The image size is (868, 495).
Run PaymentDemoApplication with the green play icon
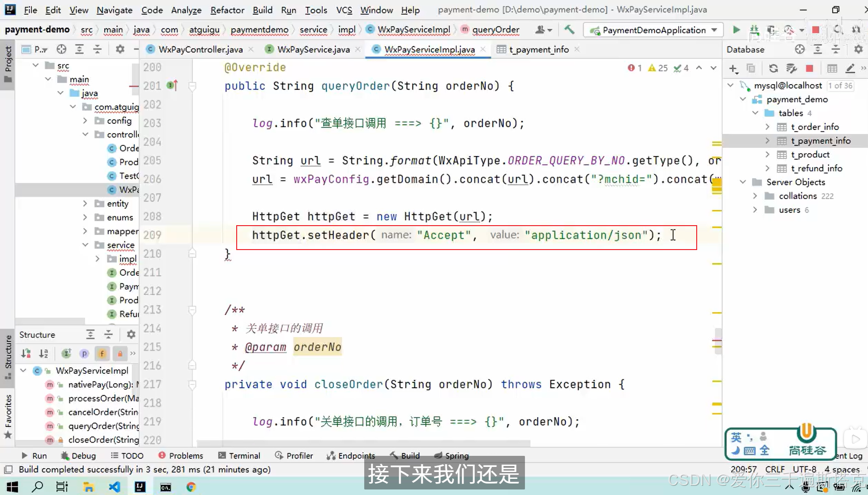click(x=736, y=30)
